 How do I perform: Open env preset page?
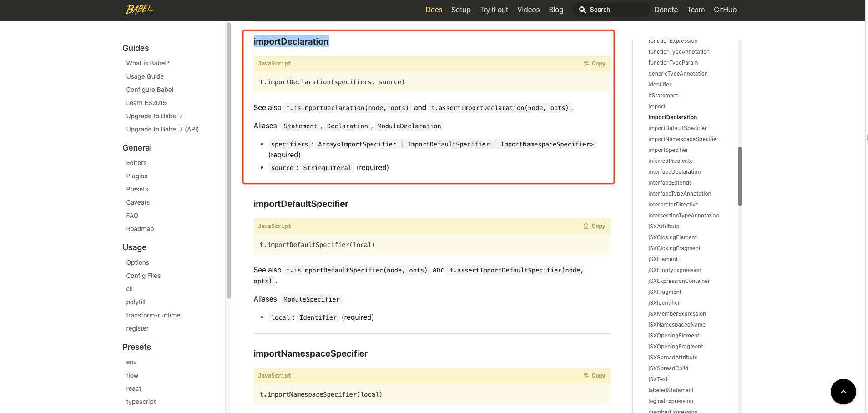131,362
